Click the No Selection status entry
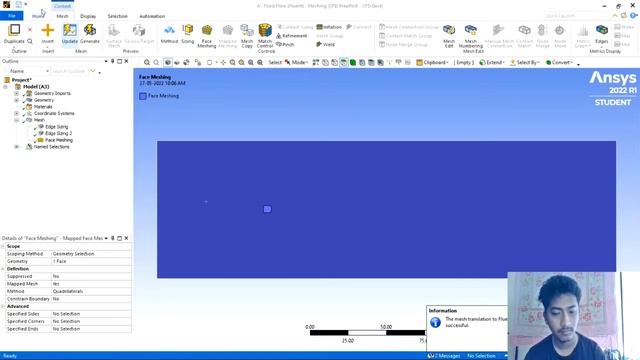Screen dimensions: 640x360 (481, 356)
